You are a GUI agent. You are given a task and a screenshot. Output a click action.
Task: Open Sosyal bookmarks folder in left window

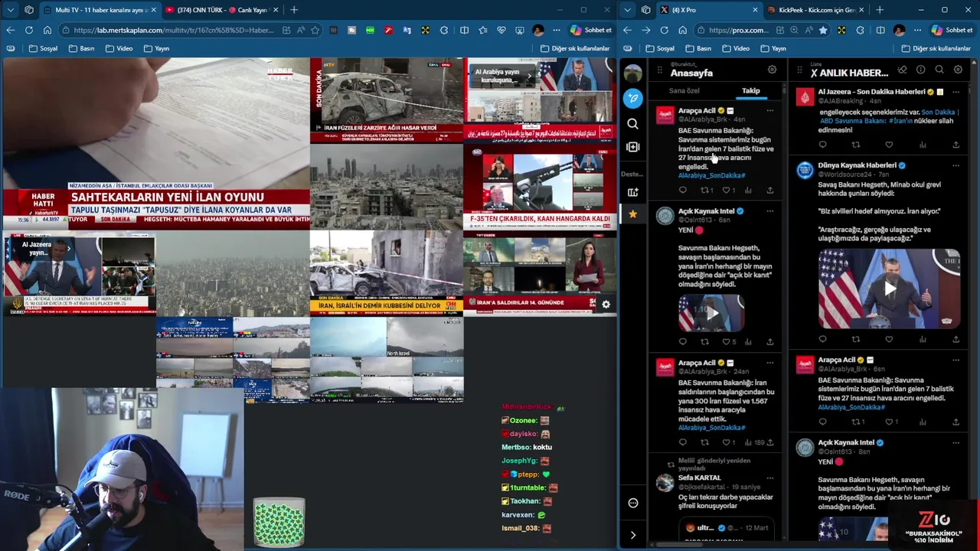tap(43, 48)
